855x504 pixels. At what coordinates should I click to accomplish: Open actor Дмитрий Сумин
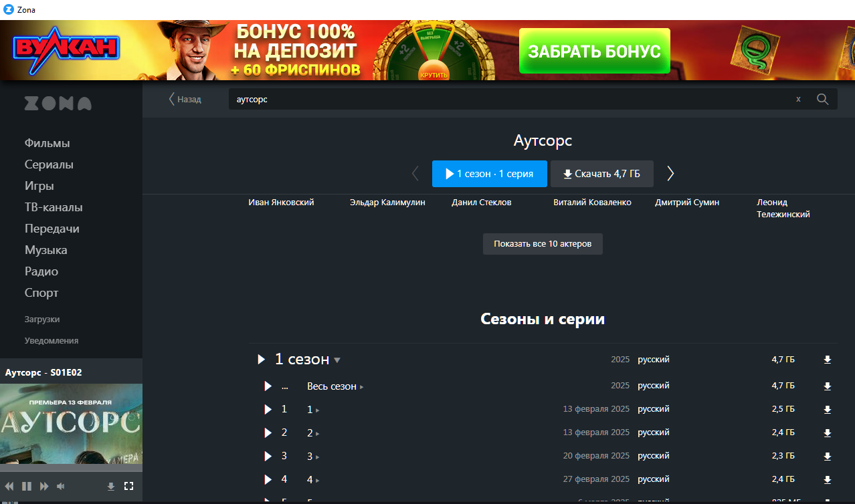[687, 203]
